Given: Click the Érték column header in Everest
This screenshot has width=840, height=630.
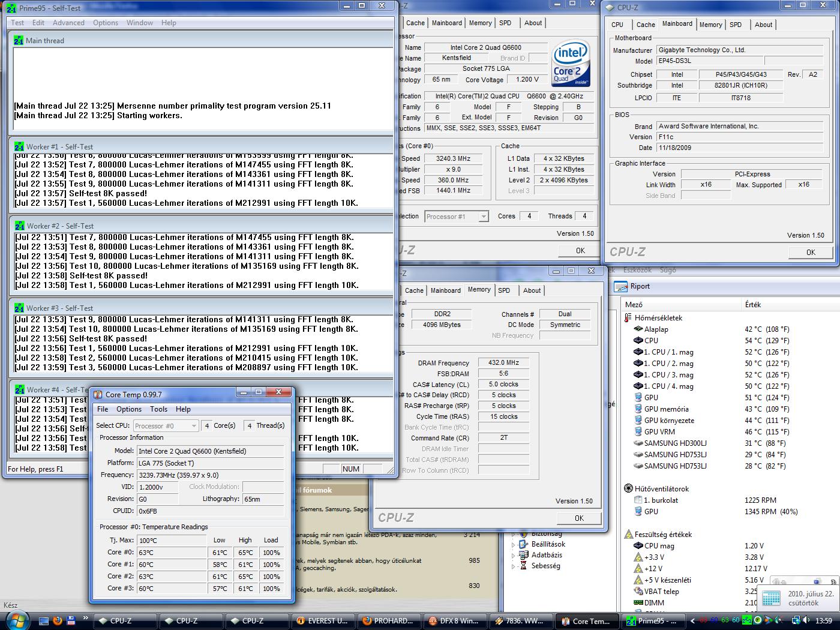Looking at the screenshot, I should pos(790,305).
